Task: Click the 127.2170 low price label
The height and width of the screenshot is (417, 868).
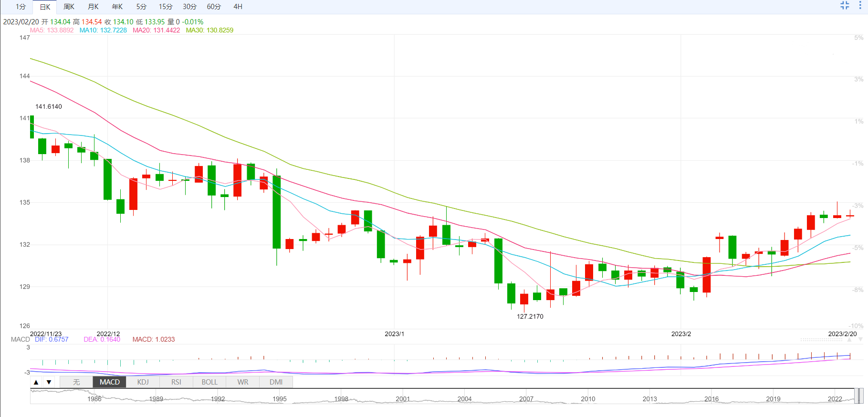Action: [530, 316]
